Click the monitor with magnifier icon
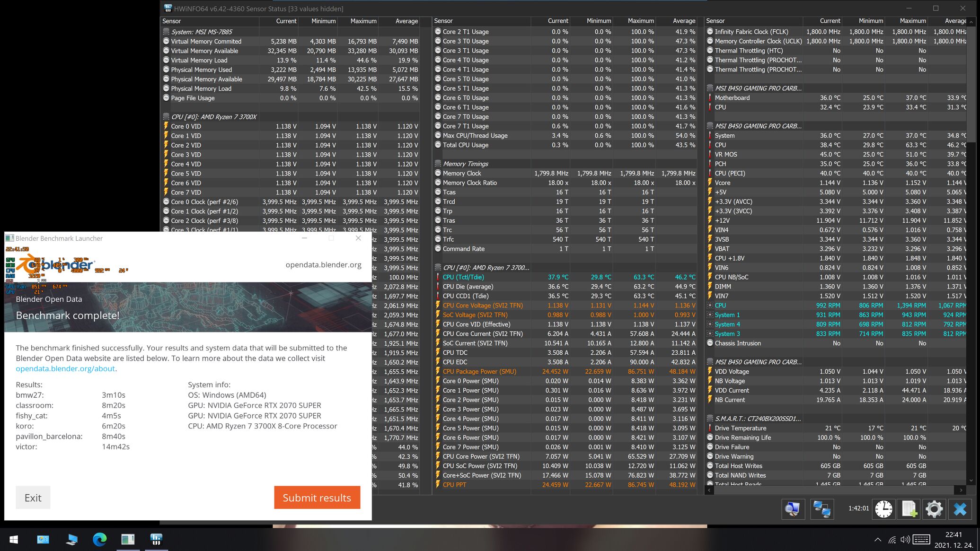The width and height of the screenshot is (980, 551). (x=793, y=509)
